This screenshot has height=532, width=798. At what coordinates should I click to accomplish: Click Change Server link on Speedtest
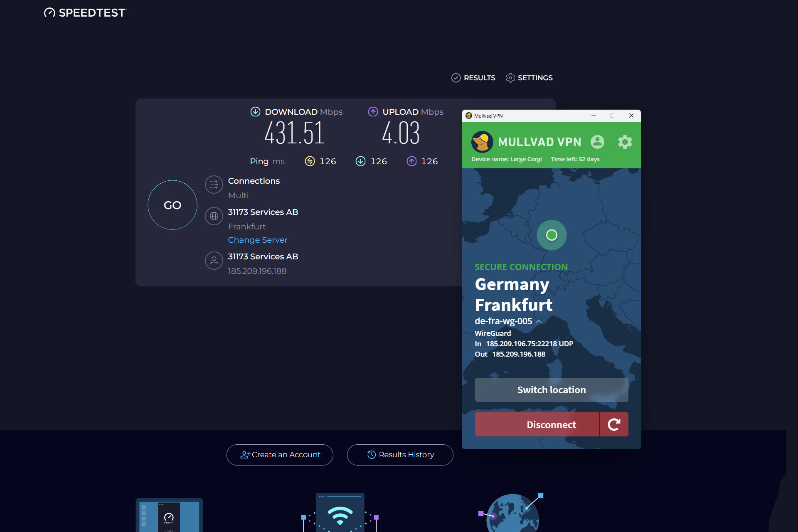258,239
